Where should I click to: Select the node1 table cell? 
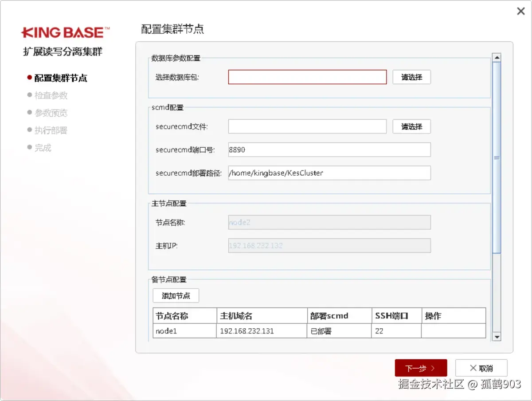coord(185,331)
